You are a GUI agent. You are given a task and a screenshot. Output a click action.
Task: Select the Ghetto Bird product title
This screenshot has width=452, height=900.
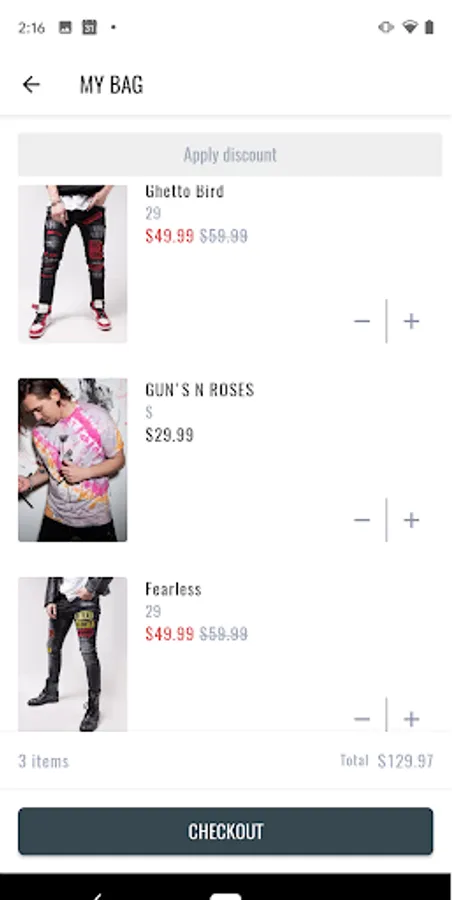click(x=184, y=191)
